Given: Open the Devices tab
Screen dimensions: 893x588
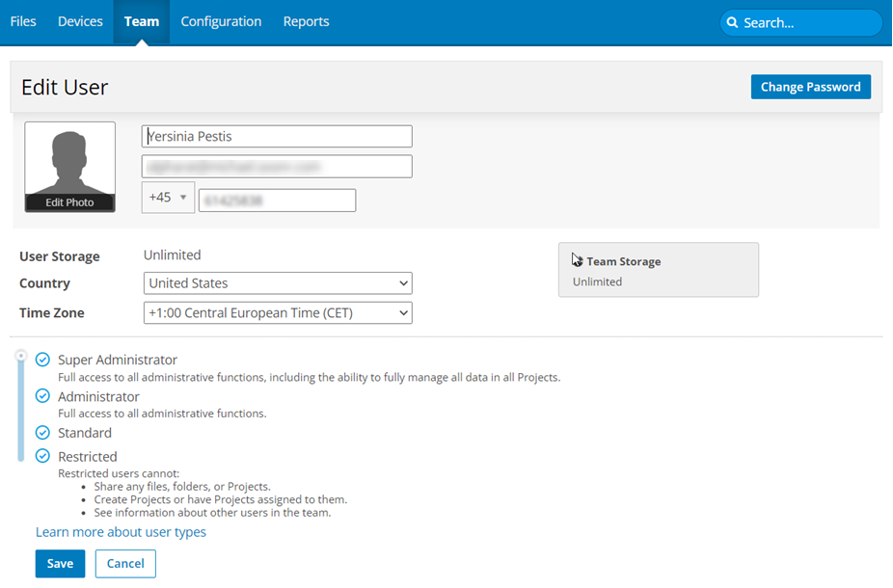Looking at the screenshot, I should (80, 21).
